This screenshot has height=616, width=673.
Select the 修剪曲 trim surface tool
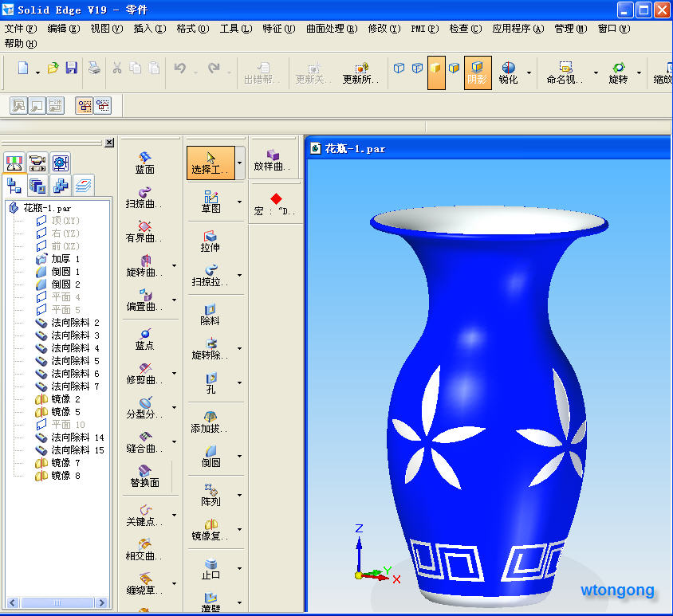pos(144,374)
